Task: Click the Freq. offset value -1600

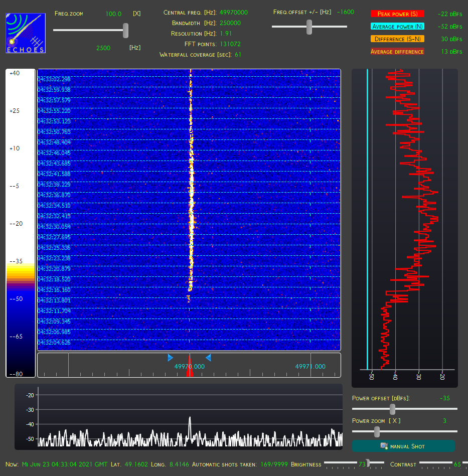Action: 346,12
